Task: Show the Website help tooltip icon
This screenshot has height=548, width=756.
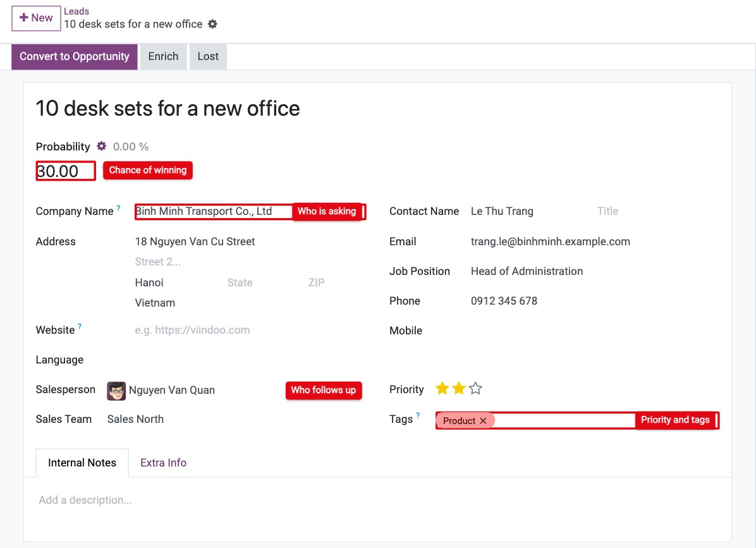Action: 80,326
